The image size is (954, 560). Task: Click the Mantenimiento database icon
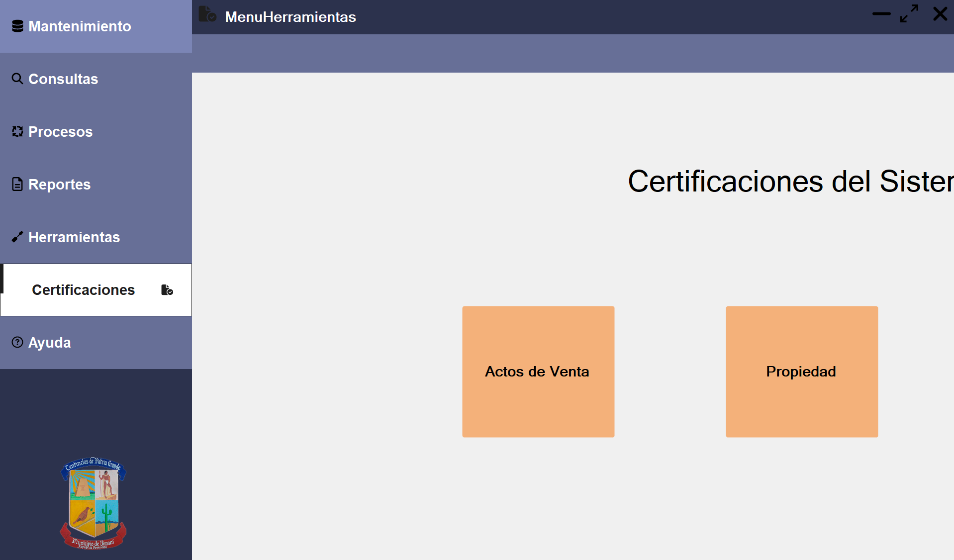point(17,26)
